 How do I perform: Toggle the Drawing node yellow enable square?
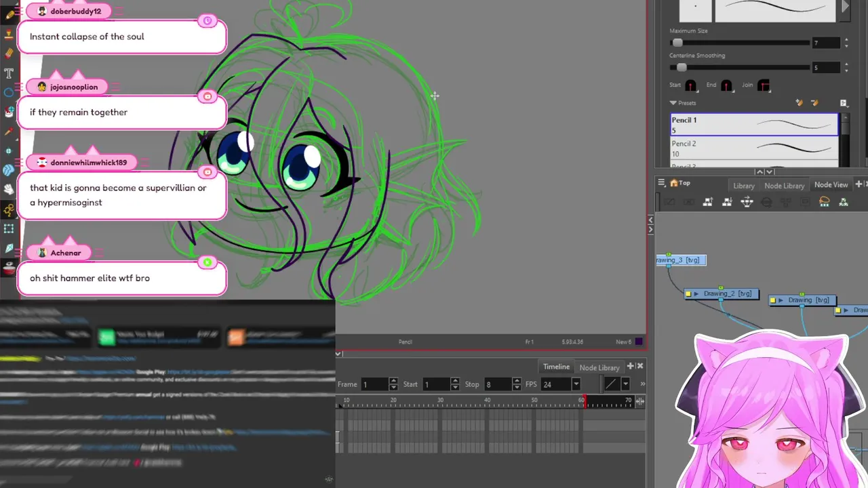pyautogui.click(x=773, y=300)
